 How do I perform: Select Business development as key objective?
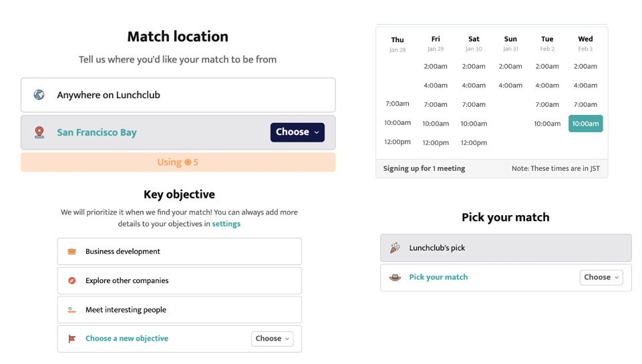click(179, 251)
